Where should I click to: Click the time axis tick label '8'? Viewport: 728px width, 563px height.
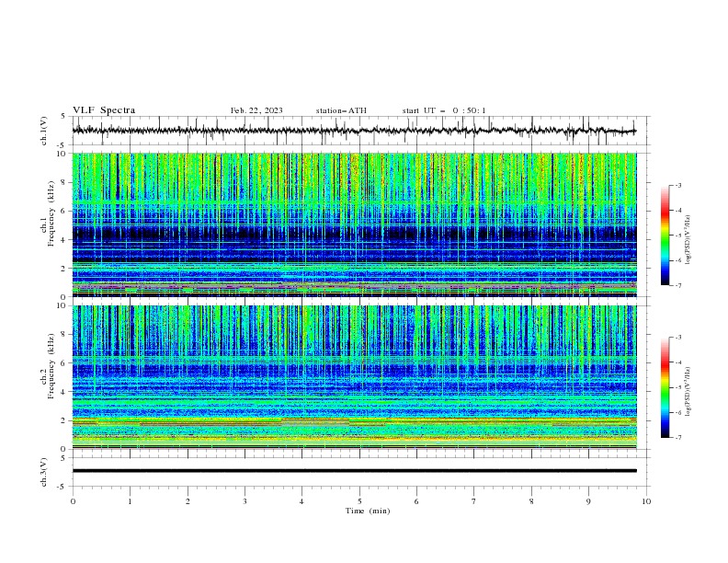pos(531,501)
